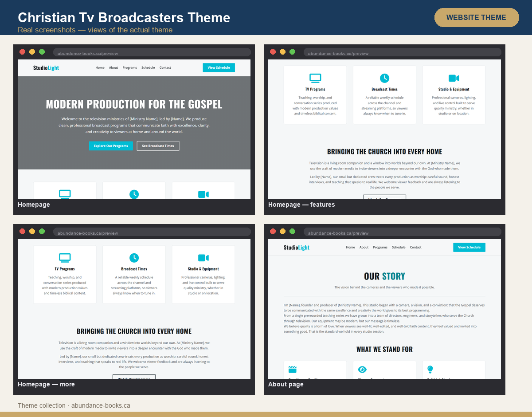Click Explore Our Programs button

[x=111, y=146]
